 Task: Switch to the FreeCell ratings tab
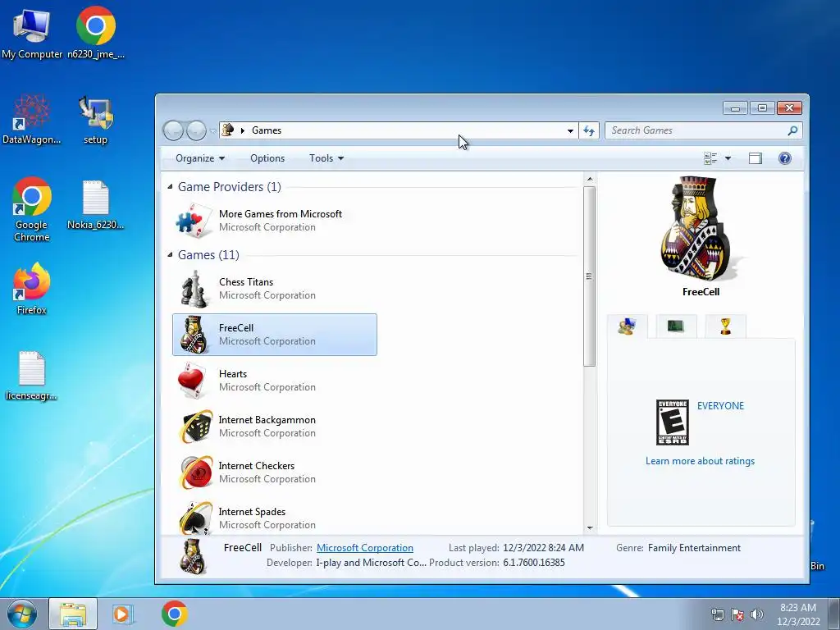[x=627, y=326]
